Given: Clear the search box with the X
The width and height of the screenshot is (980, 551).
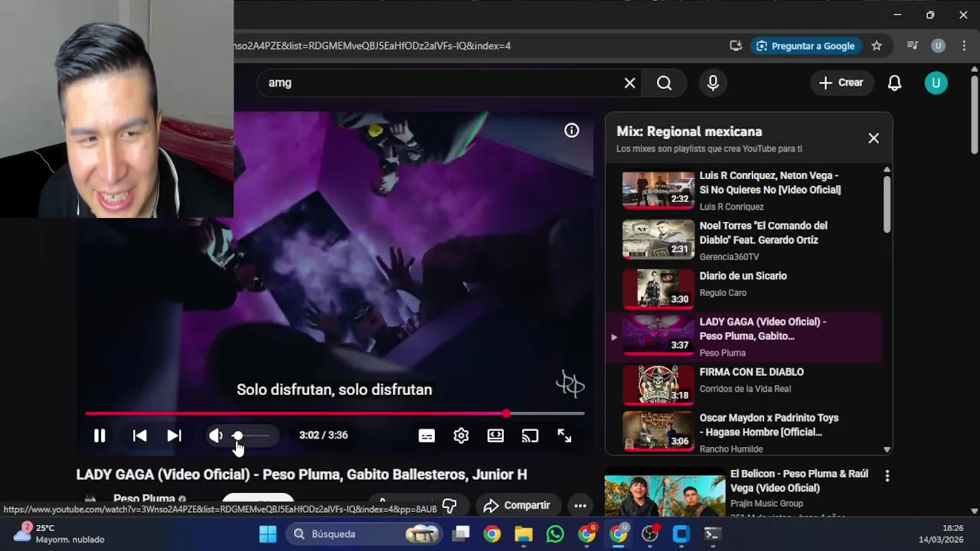Looking at the screenshot, I should click(x=629, y=83).
